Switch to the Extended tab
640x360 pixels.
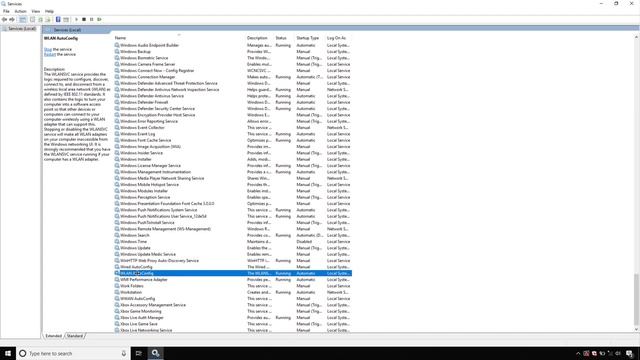click(53, 336)
